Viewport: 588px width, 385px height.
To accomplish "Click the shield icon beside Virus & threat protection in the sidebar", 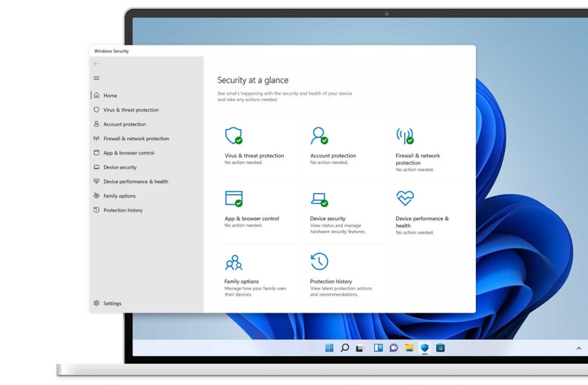I will pyautogui.click(x=97, y=110).
